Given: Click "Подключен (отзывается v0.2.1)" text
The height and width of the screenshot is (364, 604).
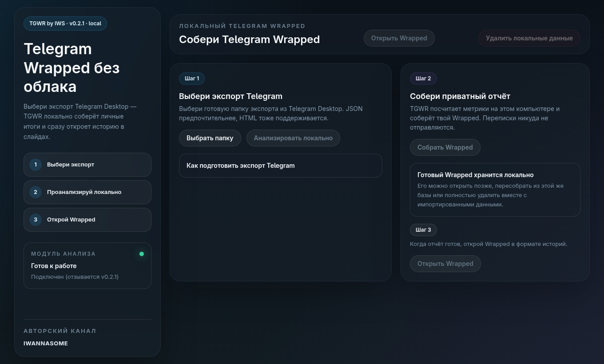Looking at the screenshot, I should (75, 277).
